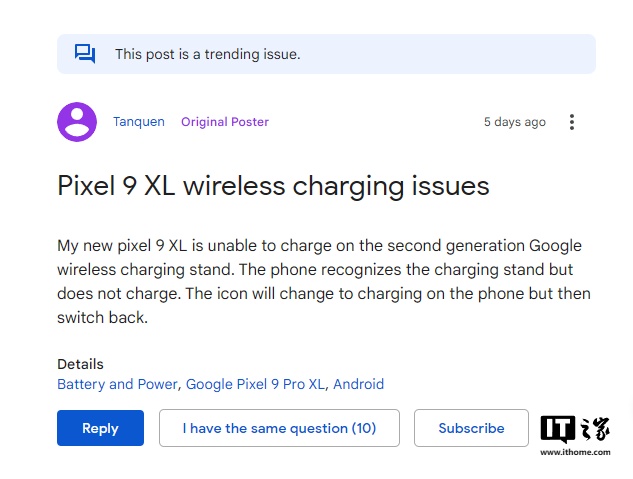
Task: Open Tanquen's purple profile avatar
Action: tap(77, 122)
